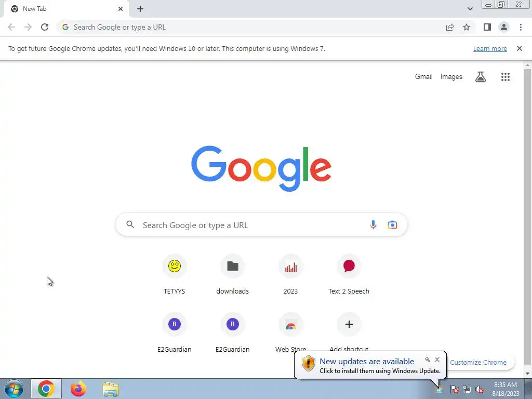Open the TETYYS shortcut
532x399 pixels.
(175, 275)
